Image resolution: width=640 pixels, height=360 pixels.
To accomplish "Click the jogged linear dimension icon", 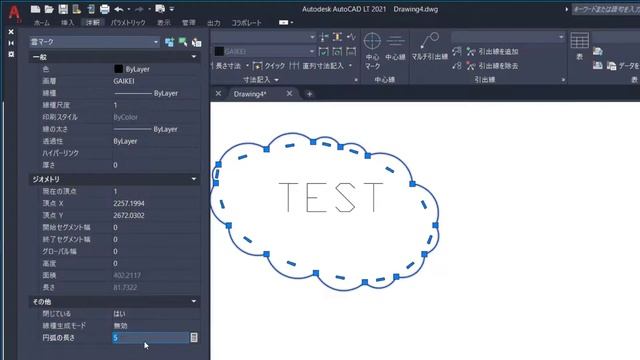I will pyautogui.click(x=351, y=37).
